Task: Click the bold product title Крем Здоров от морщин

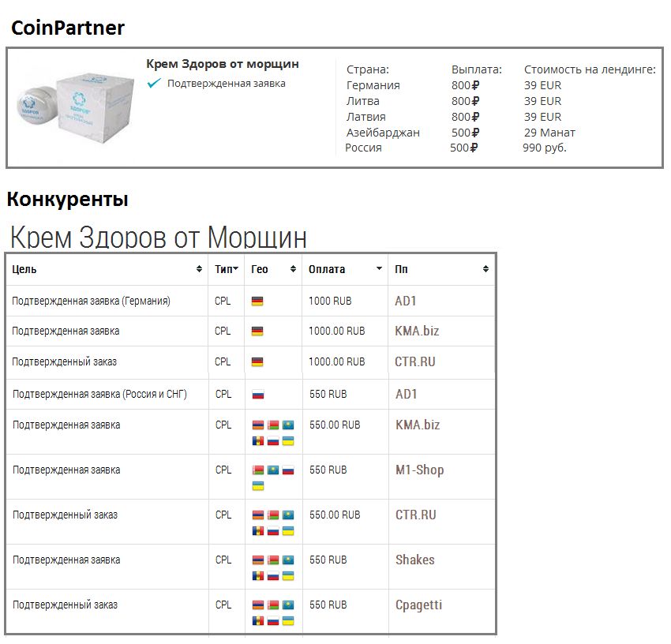Action: tap(223, 64)
